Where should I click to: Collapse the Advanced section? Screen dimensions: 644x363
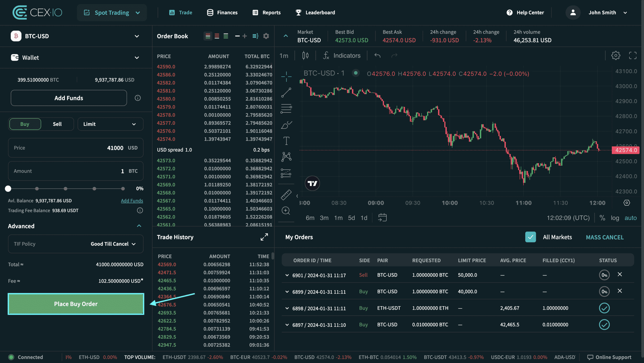click(x=139, y=226)
